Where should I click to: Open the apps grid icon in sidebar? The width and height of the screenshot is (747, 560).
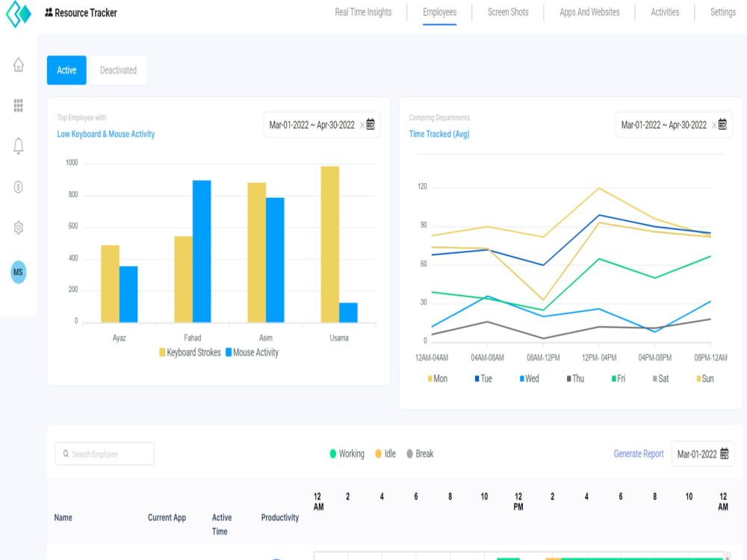pos(18,105)
